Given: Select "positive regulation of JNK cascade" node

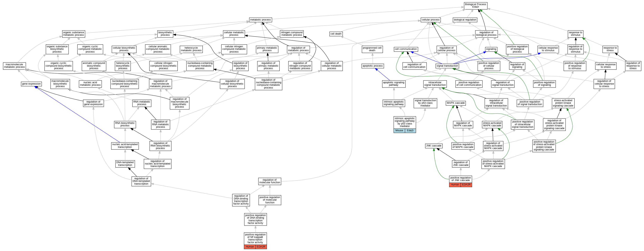Looking at the screenshot, I should [x=461, y=179].
